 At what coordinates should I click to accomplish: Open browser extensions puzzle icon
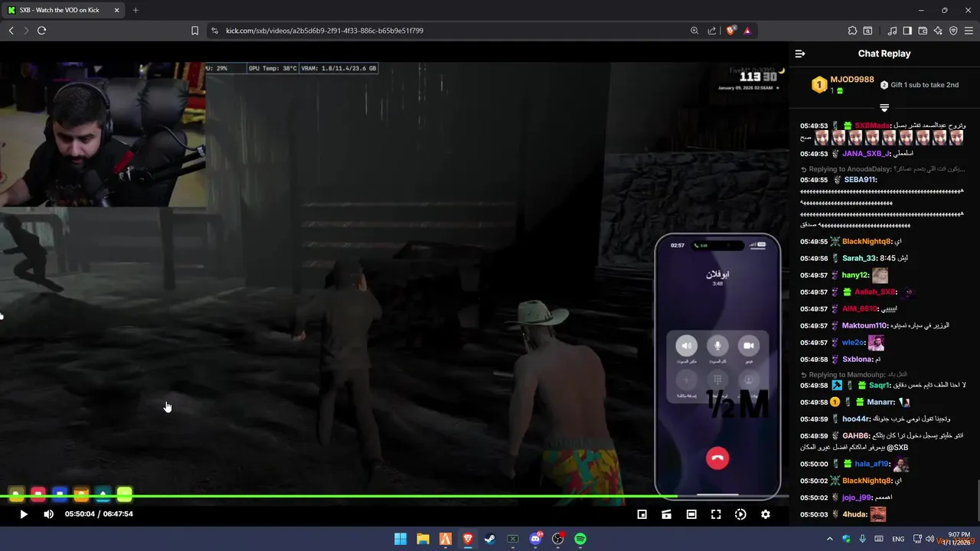tap(852, 31)
